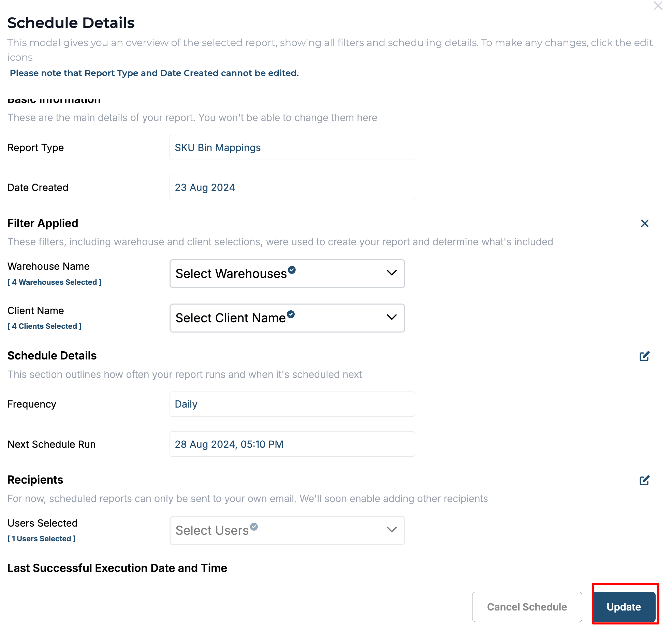Open the 4 Warehouses Selected link
The height and width of the screenshot is (633, 672).
point(55,282)
